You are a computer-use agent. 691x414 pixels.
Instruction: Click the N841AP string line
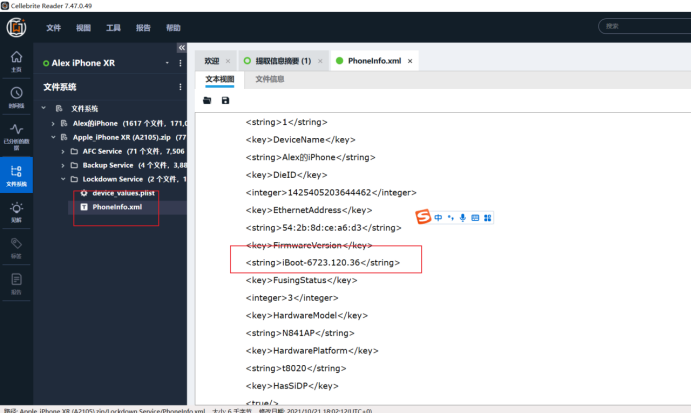(300, 333)
